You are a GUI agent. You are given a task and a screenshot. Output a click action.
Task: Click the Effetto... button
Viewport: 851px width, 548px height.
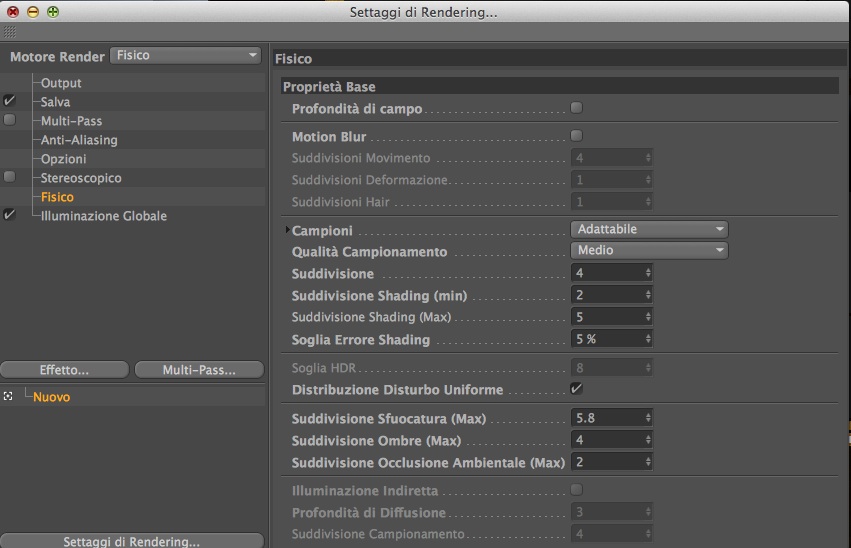point(64,370)
